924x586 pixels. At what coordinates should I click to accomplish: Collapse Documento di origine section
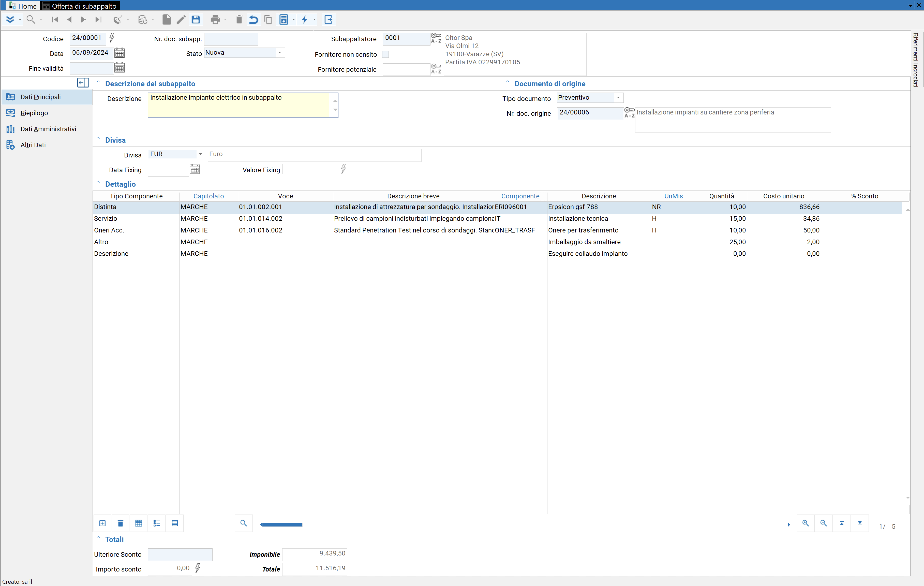(507, 82)
